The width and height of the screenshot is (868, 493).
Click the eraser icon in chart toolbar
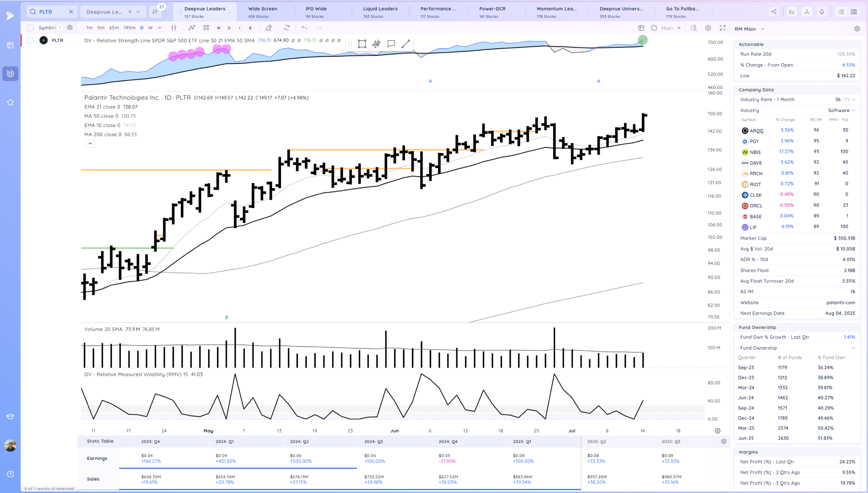point(269,28)
